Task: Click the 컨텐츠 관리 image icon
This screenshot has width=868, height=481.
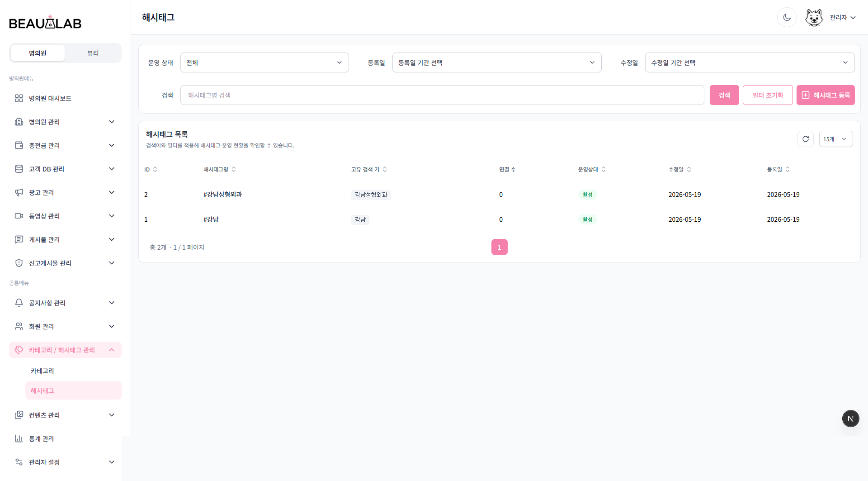Action: [19, 415]
